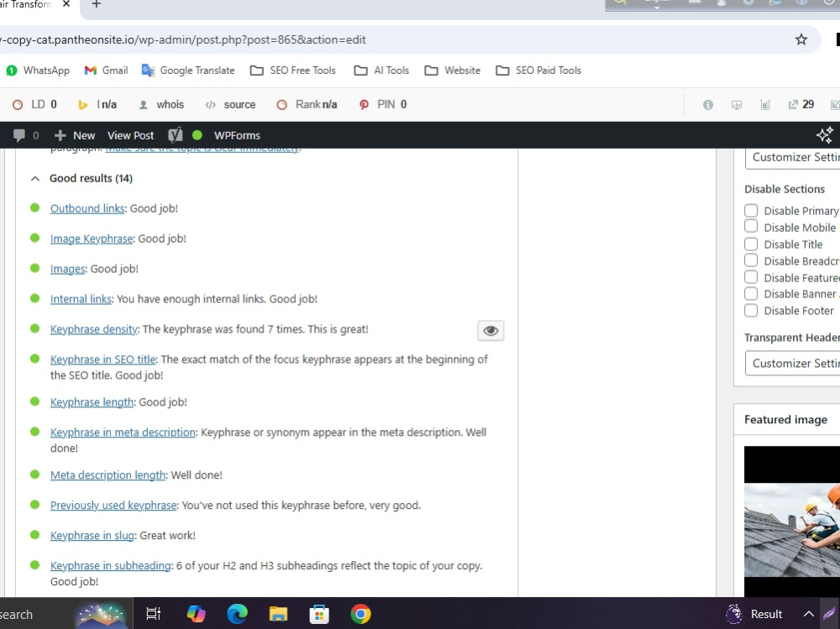Open the AI Tools bookmark folder
The image size is (840, 629).
(x=381, y=71)
